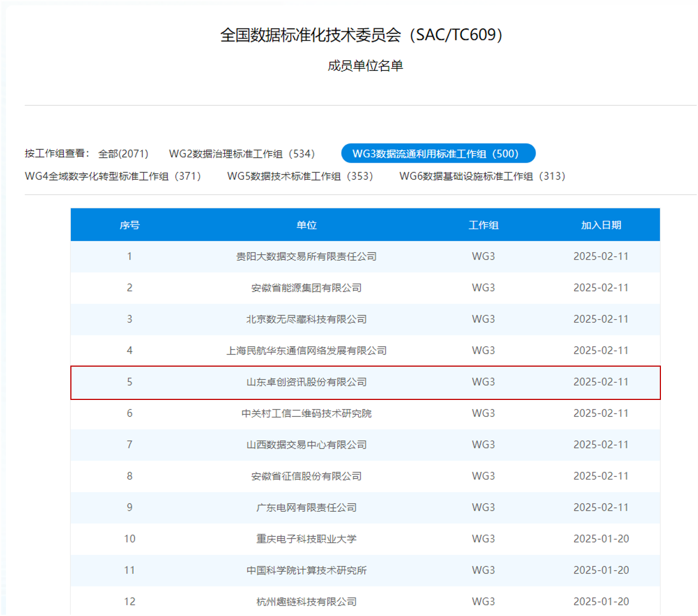Click 安徽省征信股份有限公司
Viewport: 698px width, 616px height.
tap(306, 476)
